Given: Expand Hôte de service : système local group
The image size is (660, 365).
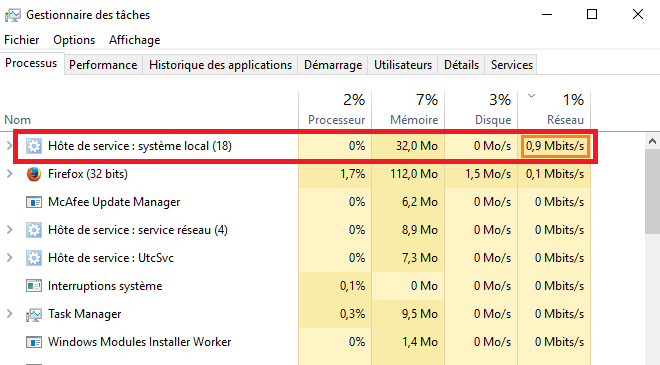Looking at the screenshot, I should point(9,146).
